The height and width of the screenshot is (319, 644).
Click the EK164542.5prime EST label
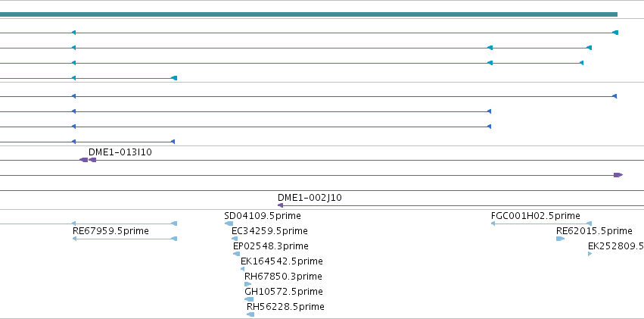282,261
